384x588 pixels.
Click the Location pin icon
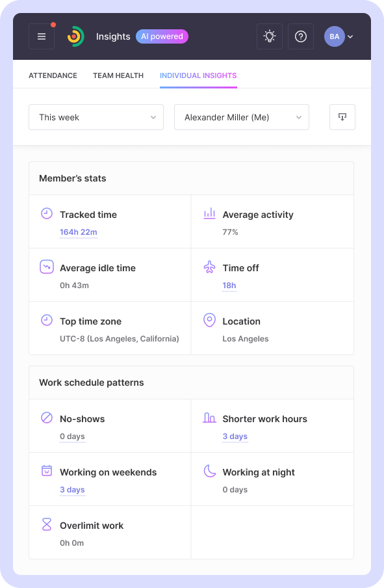[x=209, y=320]
